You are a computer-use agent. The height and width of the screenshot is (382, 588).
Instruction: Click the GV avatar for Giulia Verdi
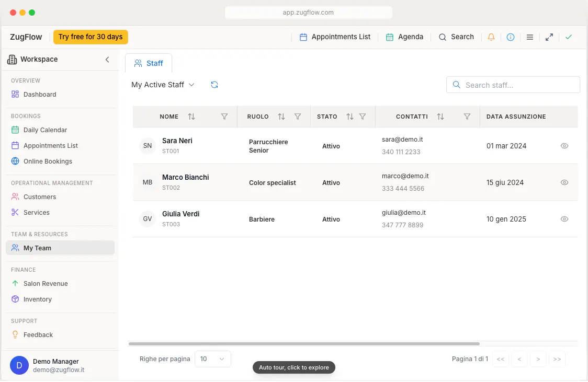(148, 219)
